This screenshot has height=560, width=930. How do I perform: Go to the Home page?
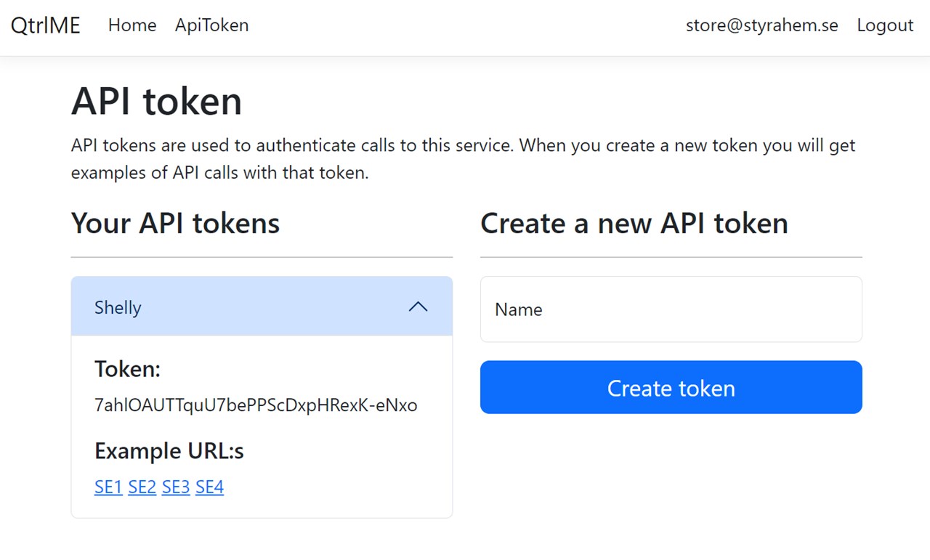132,25
